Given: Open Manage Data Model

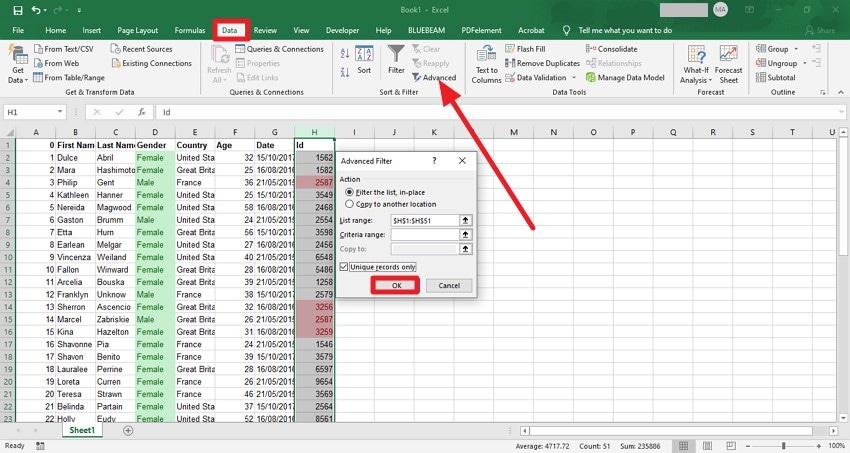Looking at the screenshot, I should [625, 77].
